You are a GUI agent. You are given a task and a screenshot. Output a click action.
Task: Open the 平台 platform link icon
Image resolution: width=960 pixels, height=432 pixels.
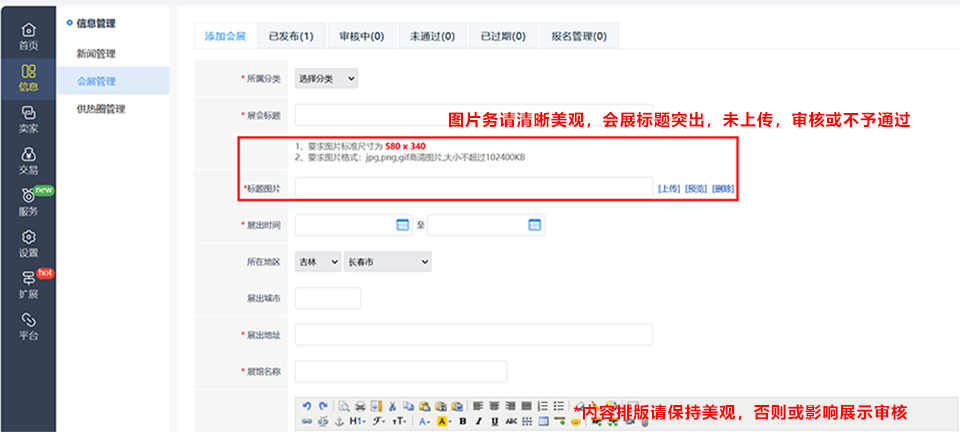coord(28,326)
